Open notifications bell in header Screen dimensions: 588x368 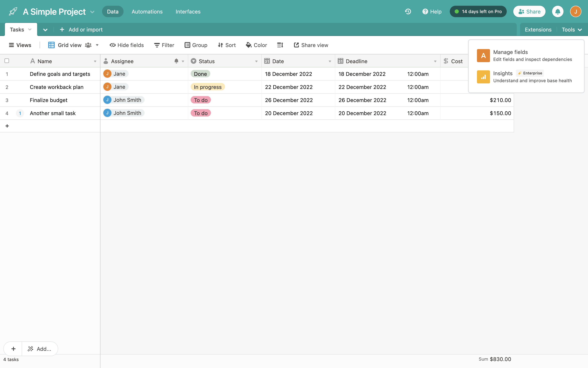[x=558, y=11]
